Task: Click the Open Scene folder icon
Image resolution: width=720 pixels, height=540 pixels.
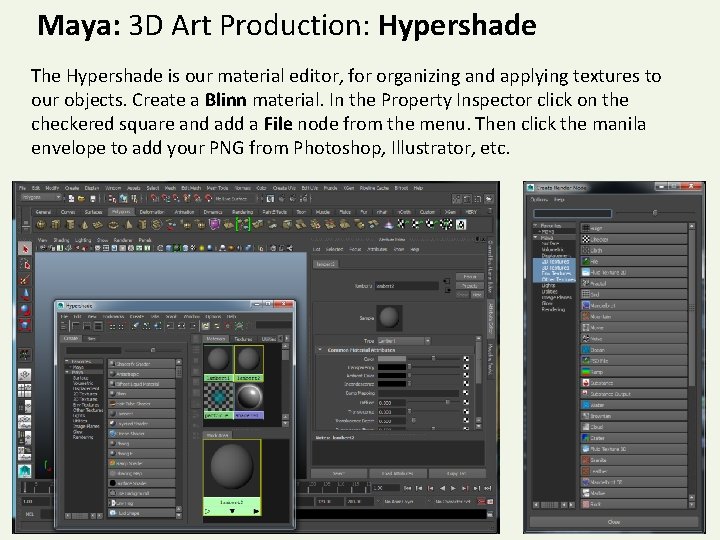Action: 81,198
